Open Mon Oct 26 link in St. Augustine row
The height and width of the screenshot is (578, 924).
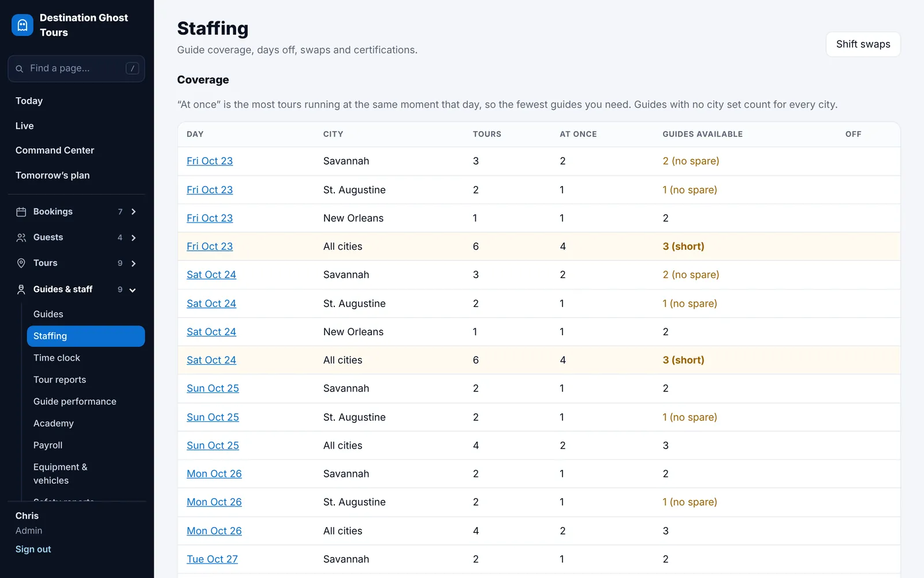click(214, 503)
